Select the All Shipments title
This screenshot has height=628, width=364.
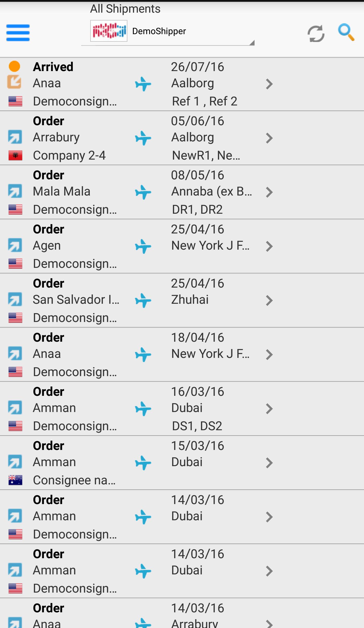(x=125, y=9)
